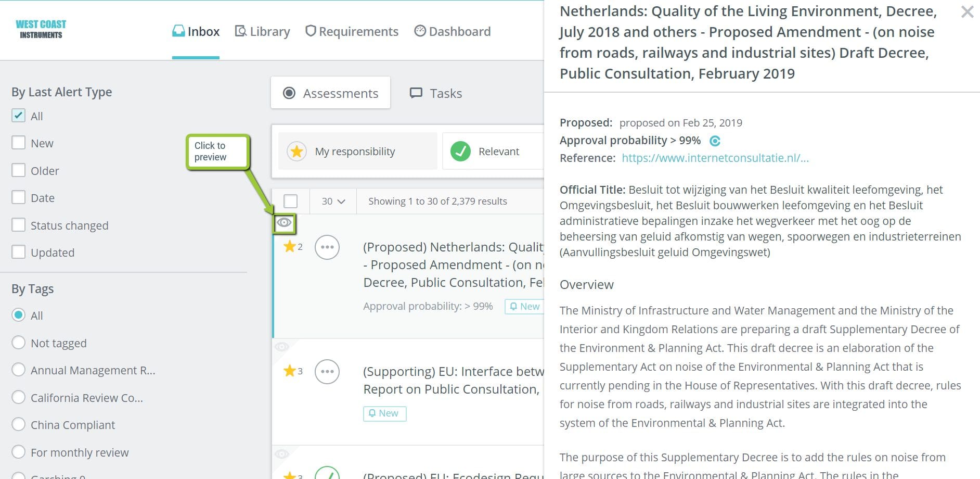
Task: Open the Library section
Action: click(263, 31)
